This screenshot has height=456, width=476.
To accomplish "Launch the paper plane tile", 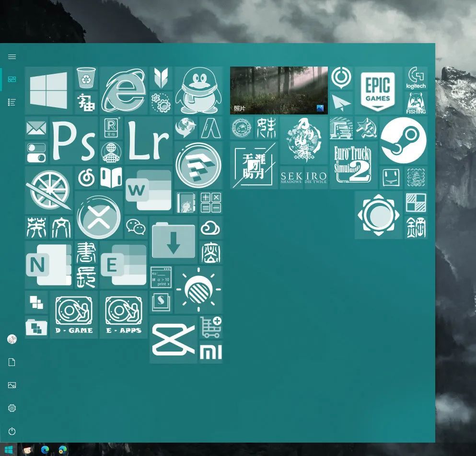I will tap(341, 103).
